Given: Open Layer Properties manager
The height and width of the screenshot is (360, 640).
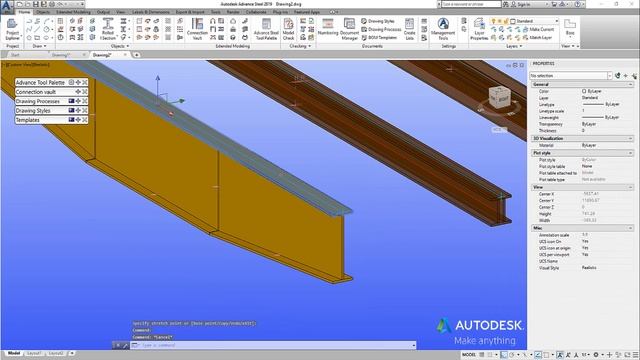Looking at the screenshot, I should (479, 29).
